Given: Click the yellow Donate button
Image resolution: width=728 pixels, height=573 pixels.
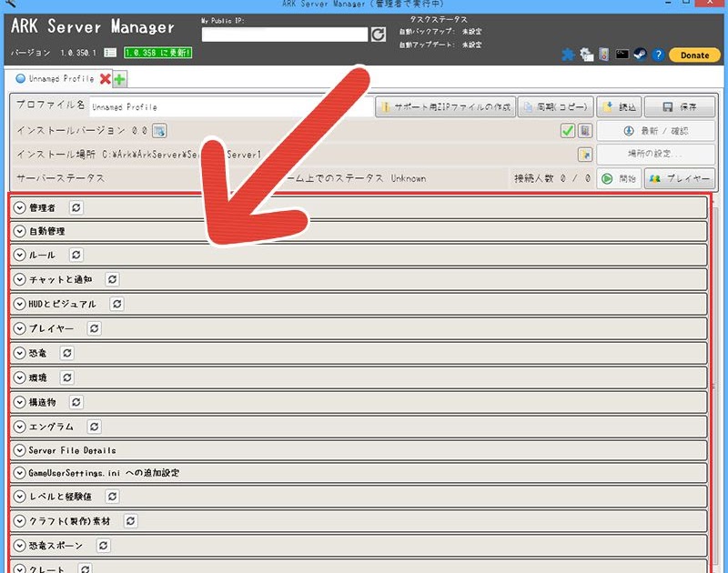Looking at the screenshot, I should 694,55.
